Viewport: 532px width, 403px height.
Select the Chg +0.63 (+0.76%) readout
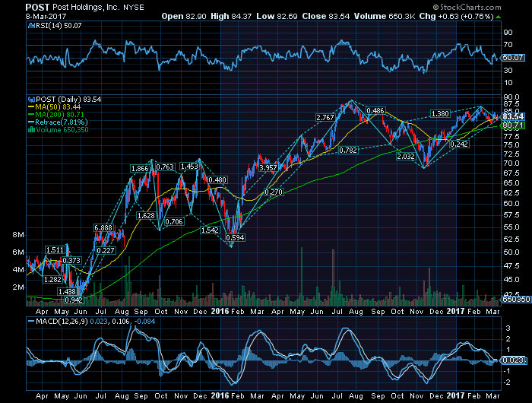point(456,16)
